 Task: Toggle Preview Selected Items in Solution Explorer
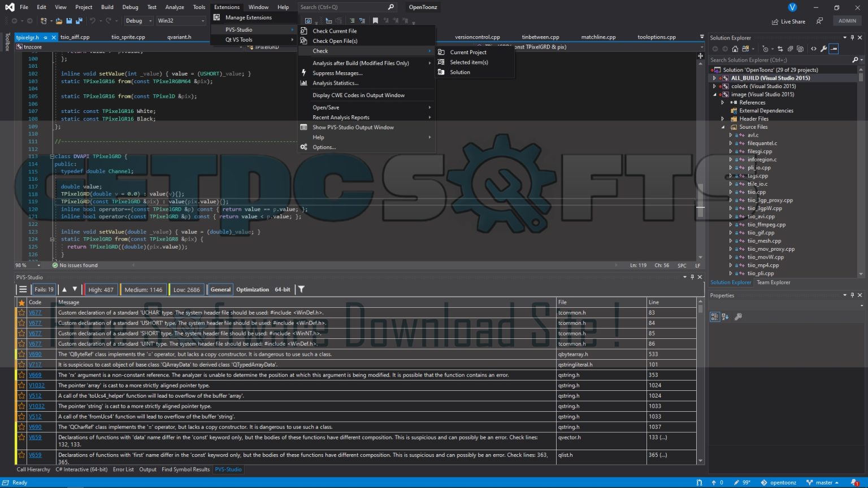(834, 49)
